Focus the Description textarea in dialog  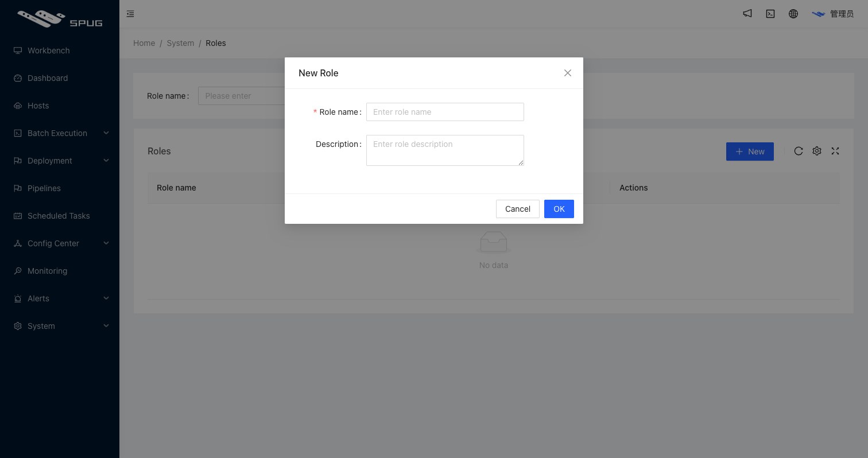445,150
